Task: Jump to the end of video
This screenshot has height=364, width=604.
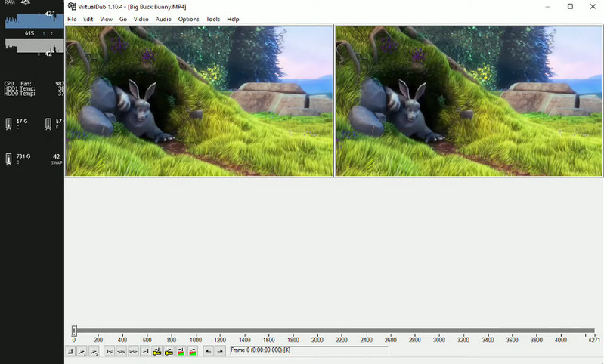Action: (x=144, y=351)
